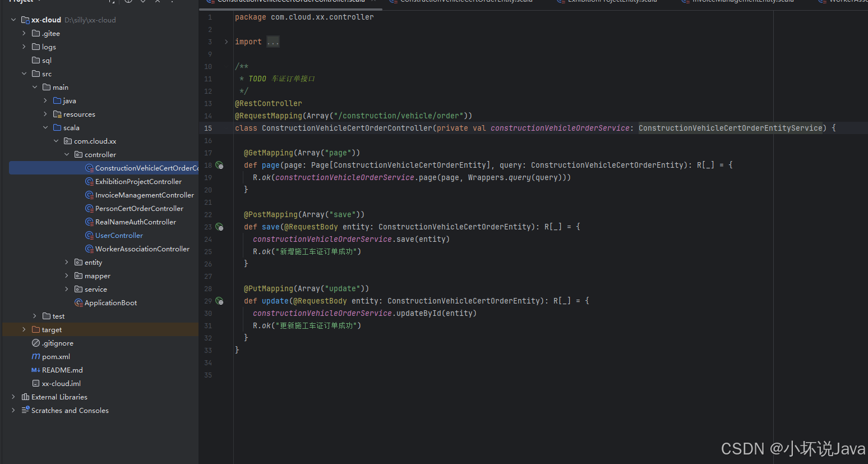Click the xx-cloud module icon
Screen dimensions: 868x464
click(x=25, y=20)
